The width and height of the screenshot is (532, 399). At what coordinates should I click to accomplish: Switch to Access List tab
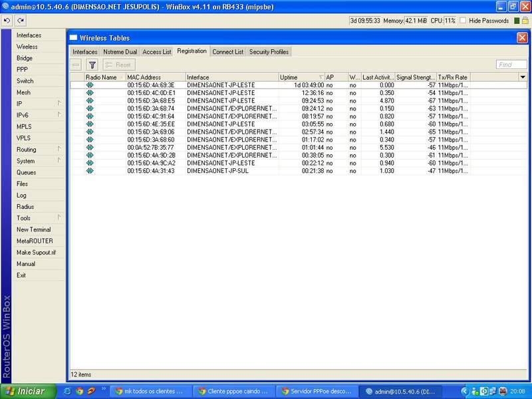point(157,52)
